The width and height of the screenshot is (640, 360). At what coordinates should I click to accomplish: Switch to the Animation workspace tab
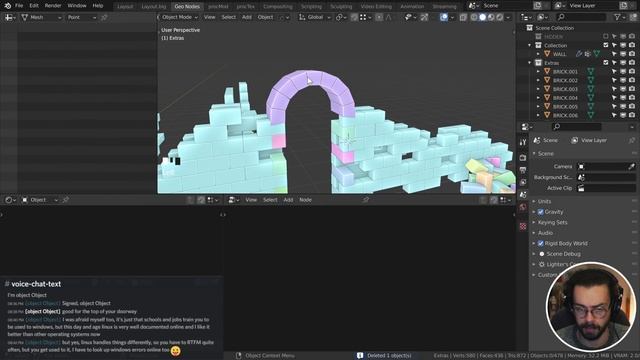pos(412,7)
